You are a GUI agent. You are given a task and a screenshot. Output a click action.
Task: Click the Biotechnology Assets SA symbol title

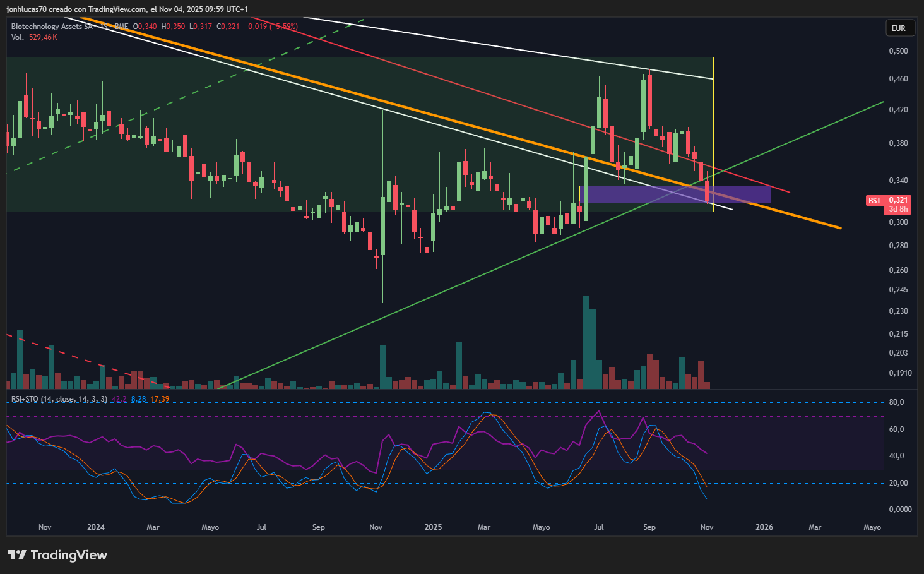52,27
